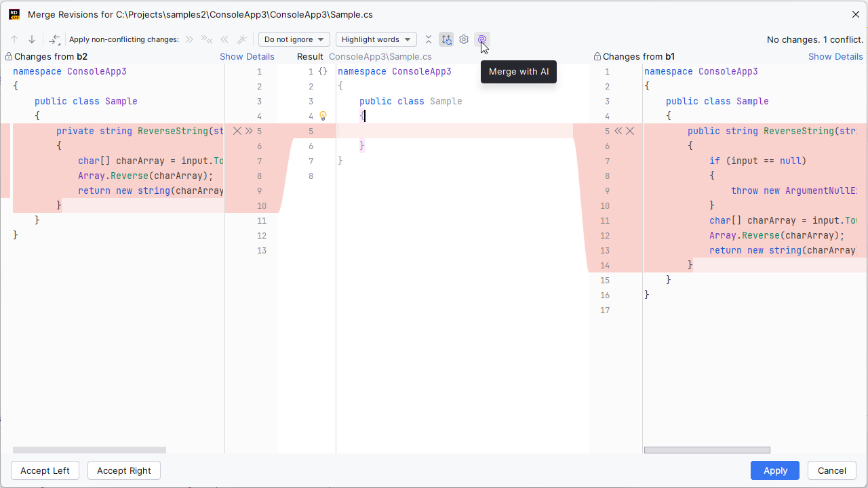Click the magic wand resolve conflicts icon
Viewport: 868px width, 488px height.
click(x=241, y=39)
